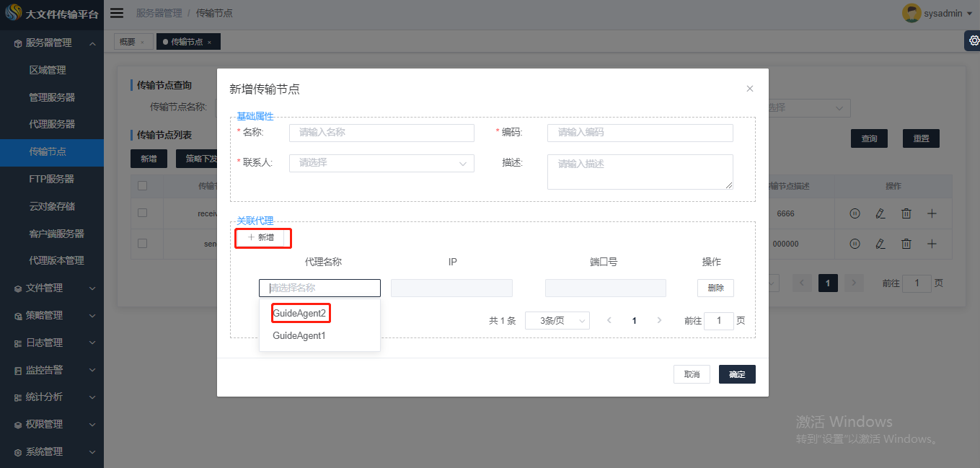This screenshot has width=980, height=468.
Task: Open FTP服务器 in the sidebar
Action: [52, 179]
